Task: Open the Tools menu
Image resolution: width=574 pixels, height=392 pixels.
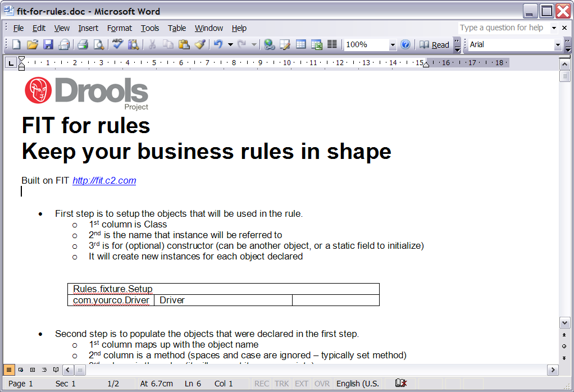Action: pos(150,28)
